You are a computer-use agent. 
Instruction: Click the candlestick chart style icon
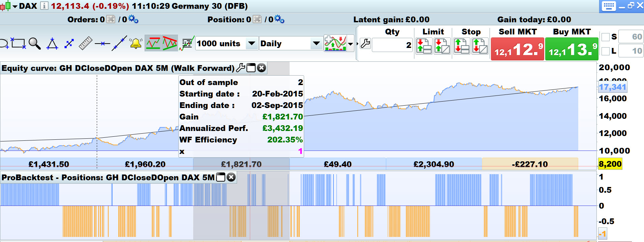pos(5,6)
